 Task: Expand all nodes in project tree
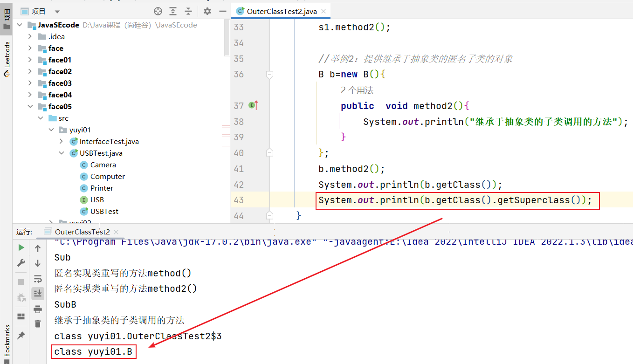(x=173, y=11)
